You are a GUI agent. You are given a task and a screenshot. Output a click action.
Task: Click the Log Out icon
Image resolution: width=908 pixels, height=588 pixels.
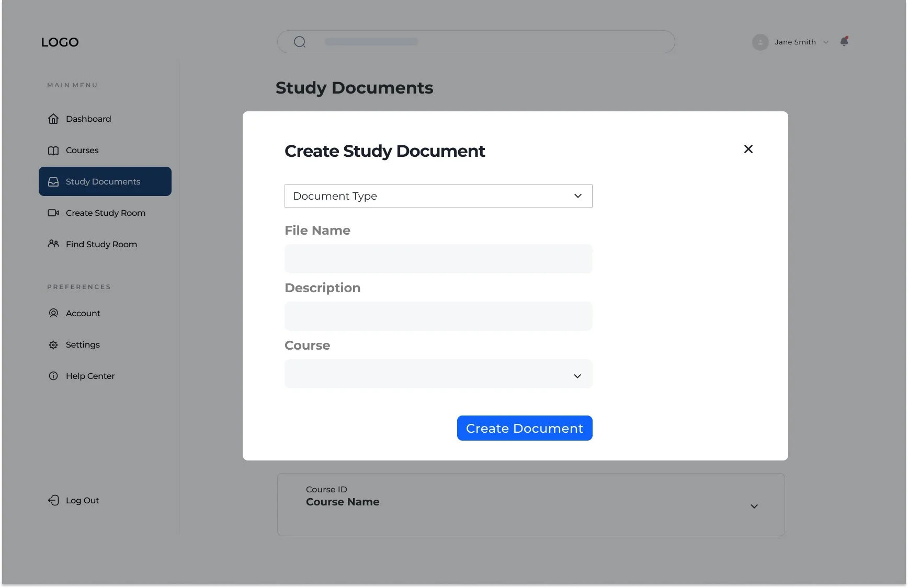click(x=54, y=500)
